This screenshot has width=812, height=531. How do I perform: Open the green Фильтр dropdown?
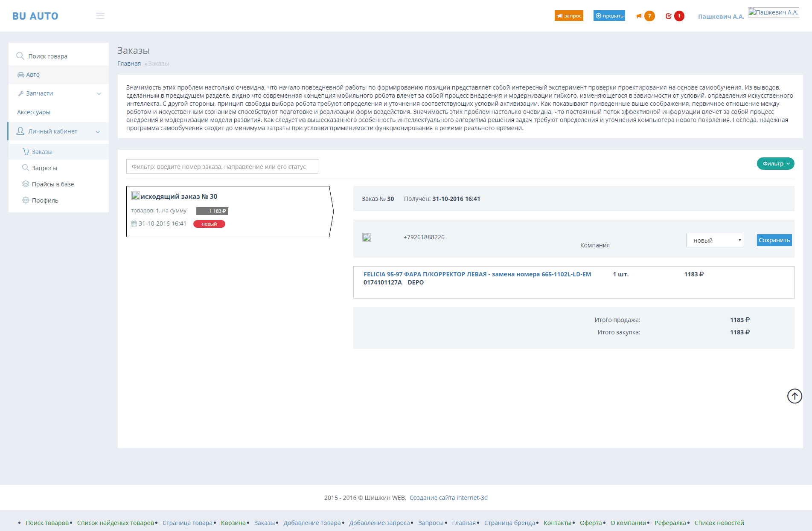point(776,164)
